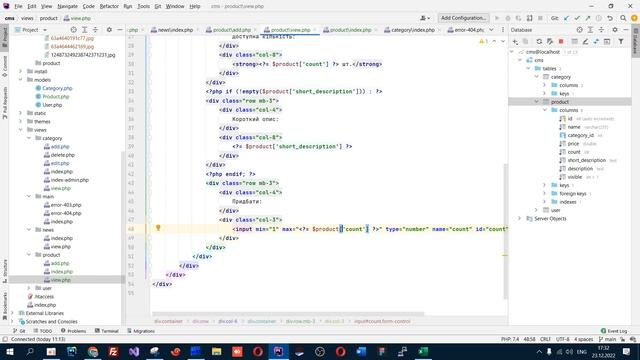Open the File menu
This screenshot has height=360, width=640.
(x=18, y=6)
